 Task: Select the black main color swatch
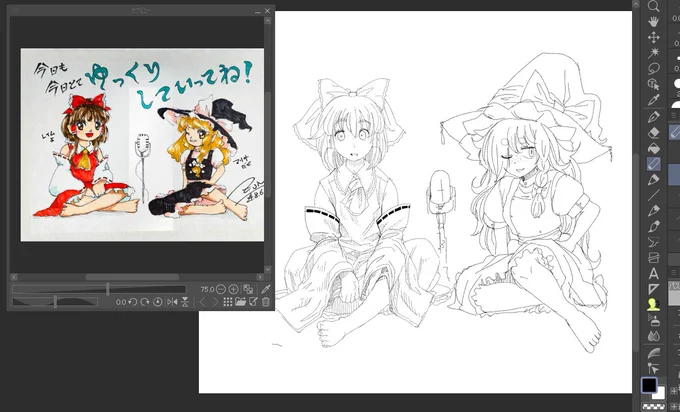[649, 385]
